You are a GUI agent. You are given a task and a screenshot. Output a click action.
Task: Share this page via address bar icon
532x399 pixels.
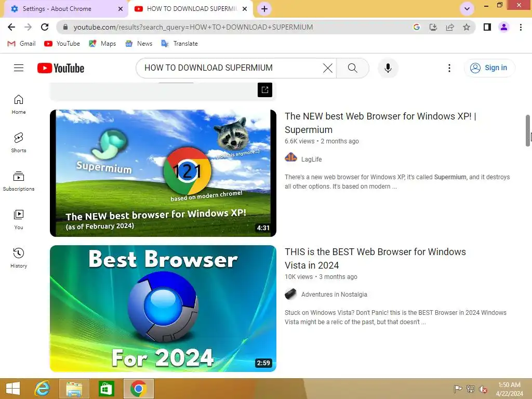click(450, 27)
